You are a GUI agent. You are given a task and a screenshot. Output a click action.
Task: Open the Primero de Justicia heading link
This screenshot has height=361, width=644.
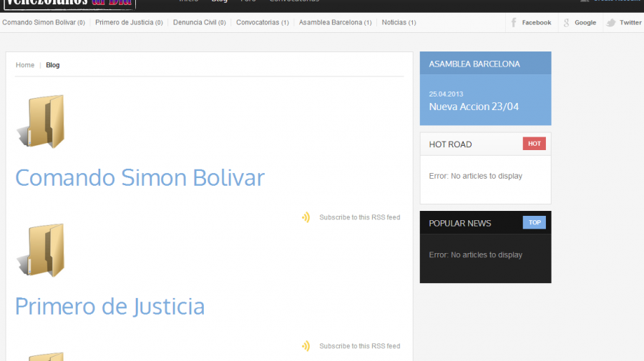[109, 307]
